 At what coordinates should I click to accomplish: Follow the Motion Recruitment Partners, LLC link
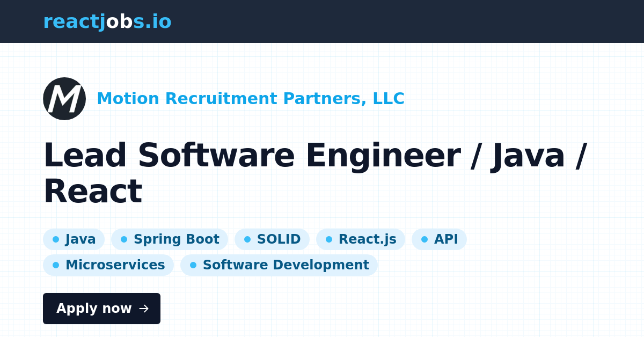251,99
